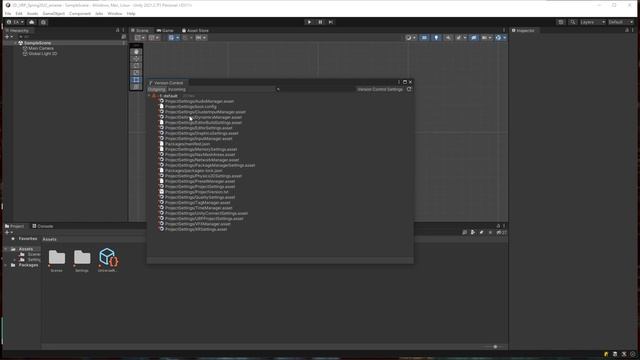Open the File menu

[8, 13]
